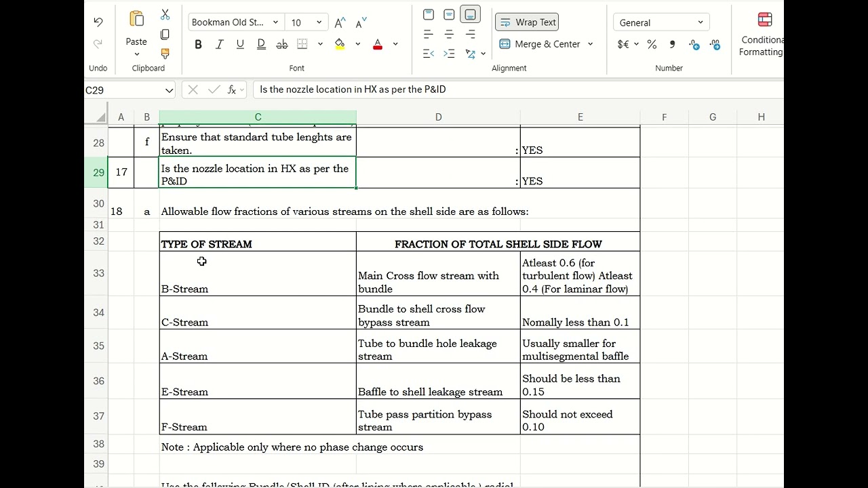Click into the formula bar
The width and height of the screenshot is (868, 488).
click(x=518, y=89)
